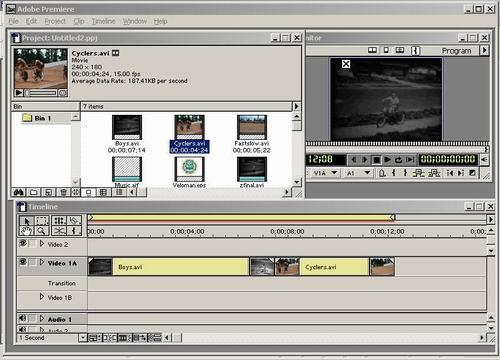The height and width of the screenshot is (360, 500).
Task: Open the Edit menu
Action: pos(32,21)
